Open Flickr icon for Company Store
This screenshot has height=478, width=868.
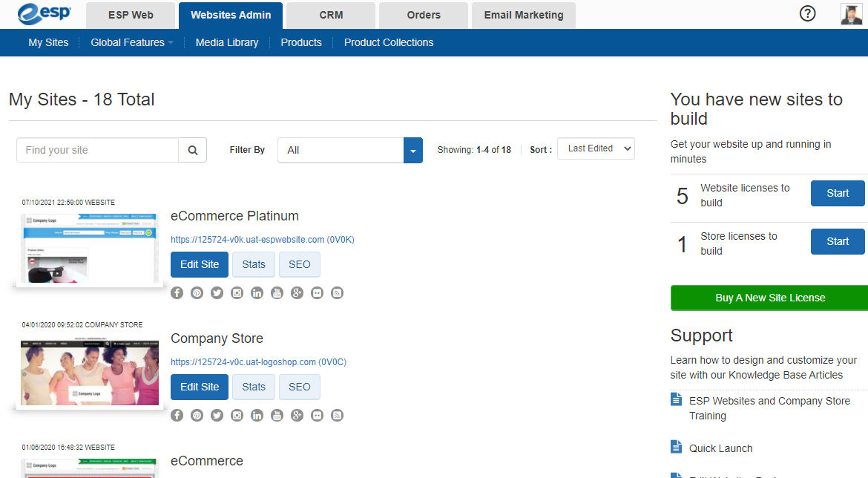pos(318,416)
